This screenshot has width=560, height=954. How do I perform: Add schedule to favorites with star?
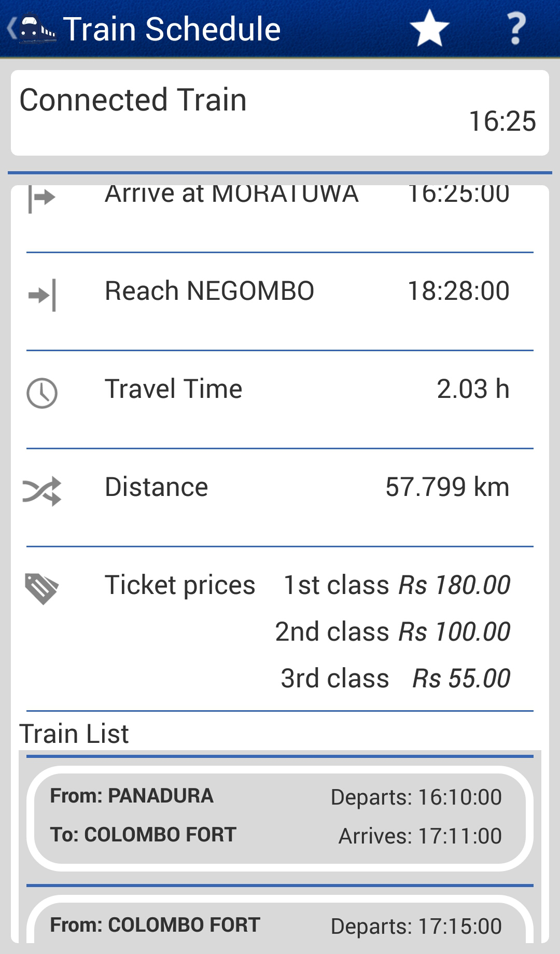429,29
